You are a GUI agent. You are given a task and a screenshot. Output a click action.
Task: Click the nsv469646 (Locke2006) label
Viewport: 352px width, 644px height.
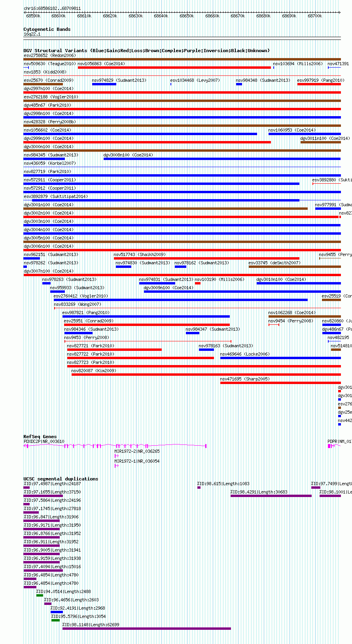pyautogui.click(x=245, y=354)
